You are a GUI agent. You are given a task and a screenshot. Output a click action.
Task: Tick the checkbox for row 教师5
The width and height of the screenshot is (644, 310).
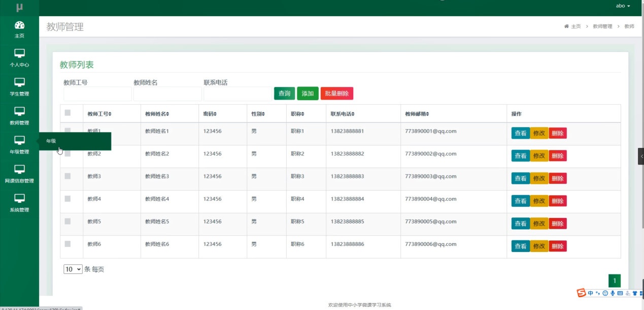tap(67, 221)
